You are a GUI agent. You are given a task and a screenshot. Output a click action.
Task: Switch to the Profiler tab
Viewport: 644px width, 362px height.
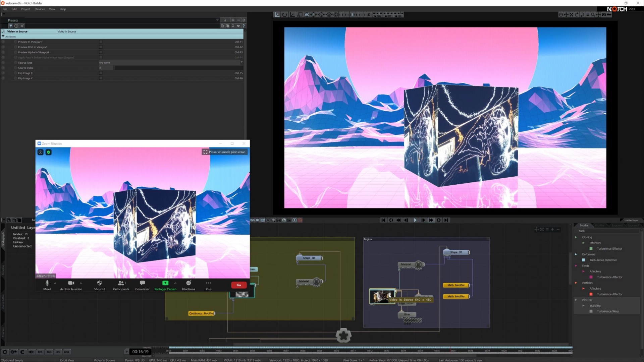(600, 225)
